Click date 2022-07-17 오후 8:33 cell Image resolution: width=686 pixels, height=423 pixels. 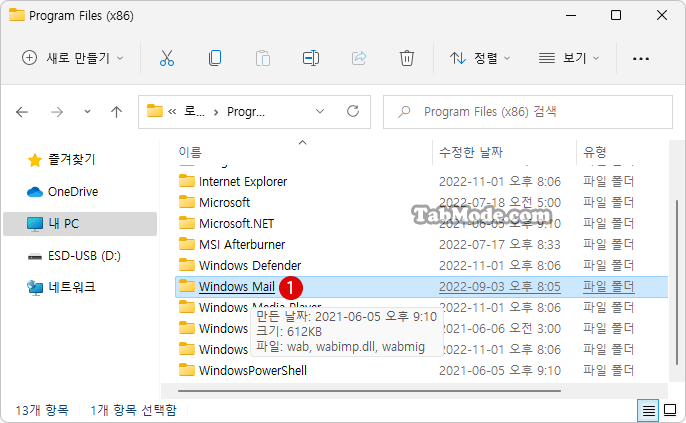point(500,244)
